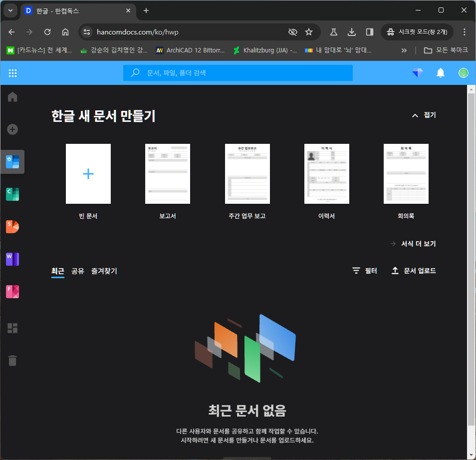Open the 필터 filter options

click(x=365, y=270)
